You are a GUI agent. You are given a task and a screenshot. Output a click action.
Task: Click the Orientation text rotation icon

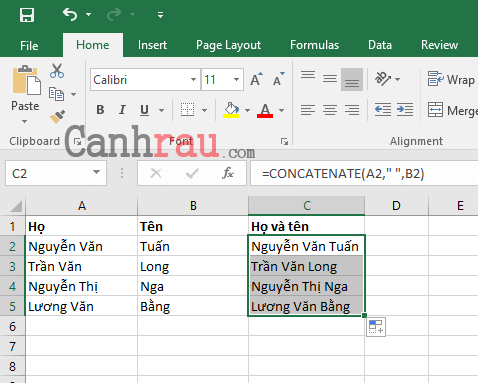pyautogui.click(x=383, y=79)
